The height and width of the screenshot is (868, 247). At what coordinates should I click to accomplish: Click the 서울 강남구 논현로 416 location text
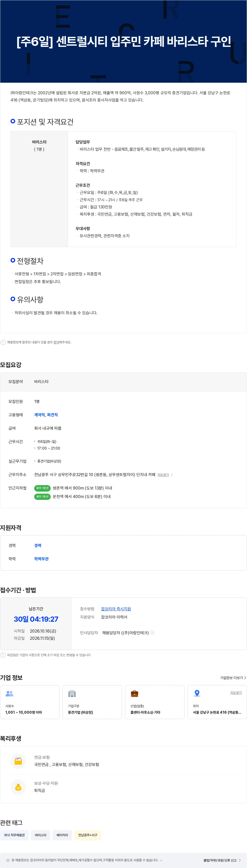[217, 712]
